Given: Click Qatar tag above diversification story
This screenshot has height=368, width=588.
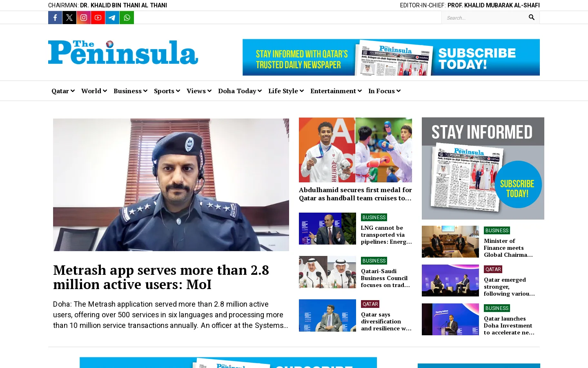Looking at the screenshot, I should [370, 304].
